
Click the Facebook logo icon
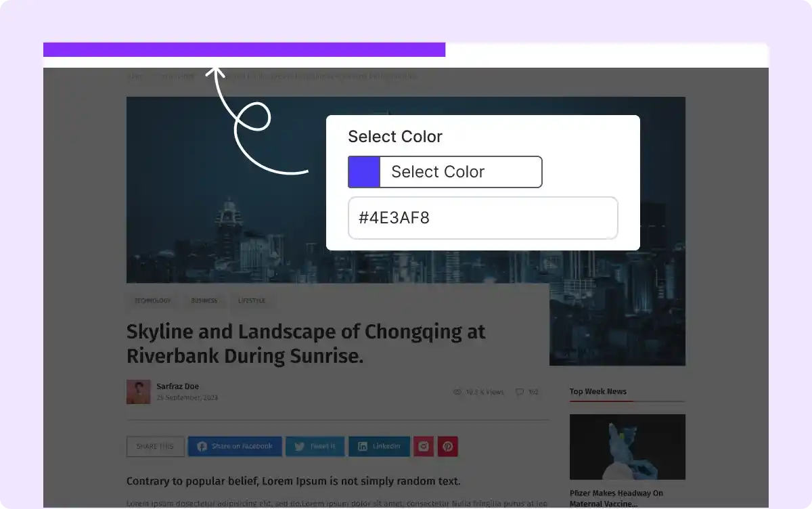[x=202, y=447]
